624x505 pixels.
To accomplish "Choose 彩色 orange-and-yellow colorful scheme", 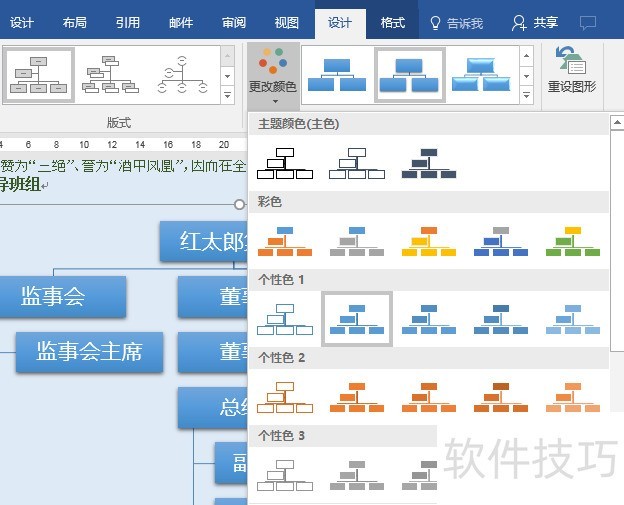I will click(x=429, y=242).
